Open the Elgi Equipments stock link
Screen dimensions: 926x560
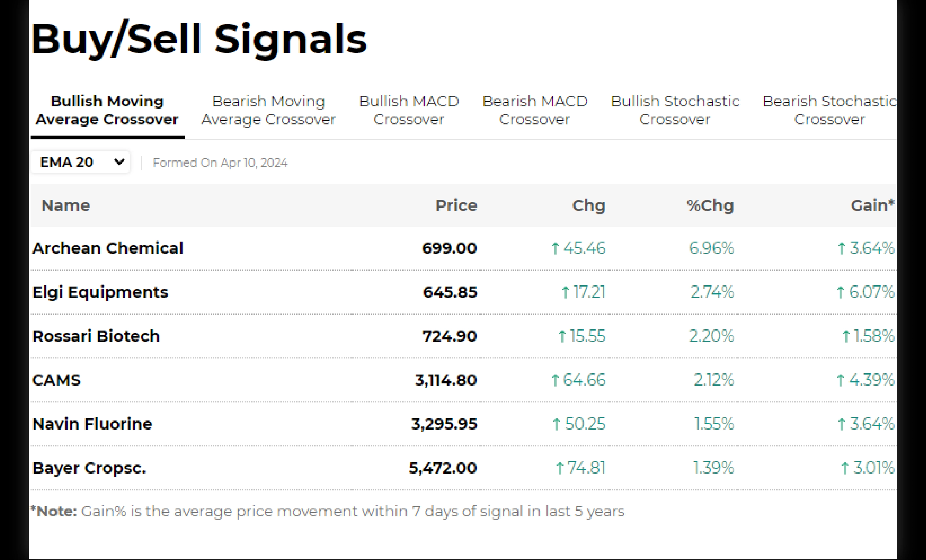[x=100, y=292]
